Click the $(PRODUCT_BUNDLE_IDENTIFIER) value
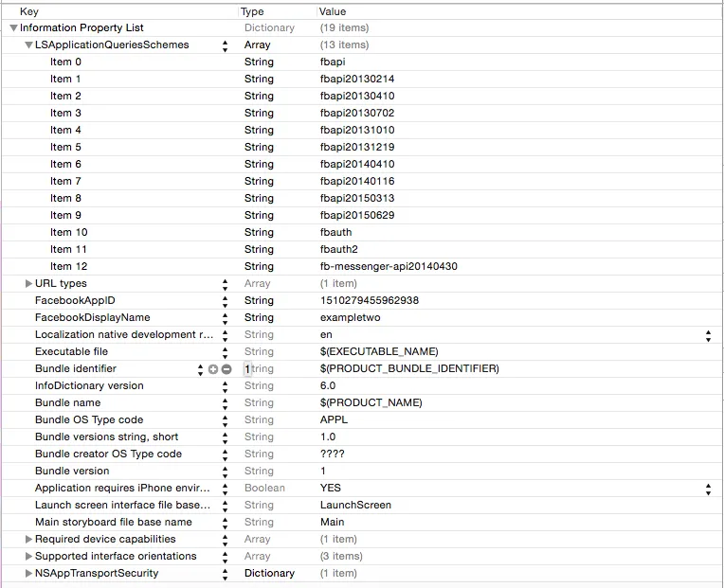Image resolution: width=724 pixels, height=588 pixels. tap(409, 369)
